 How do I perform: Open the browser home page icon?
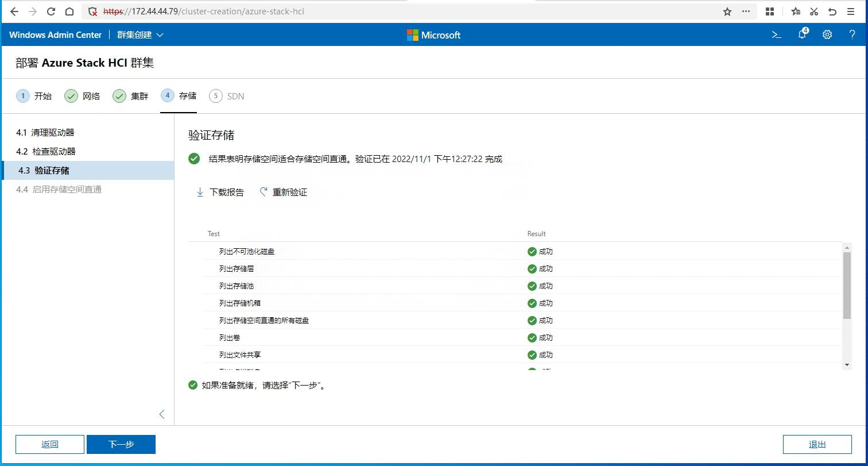pos(69,11)
